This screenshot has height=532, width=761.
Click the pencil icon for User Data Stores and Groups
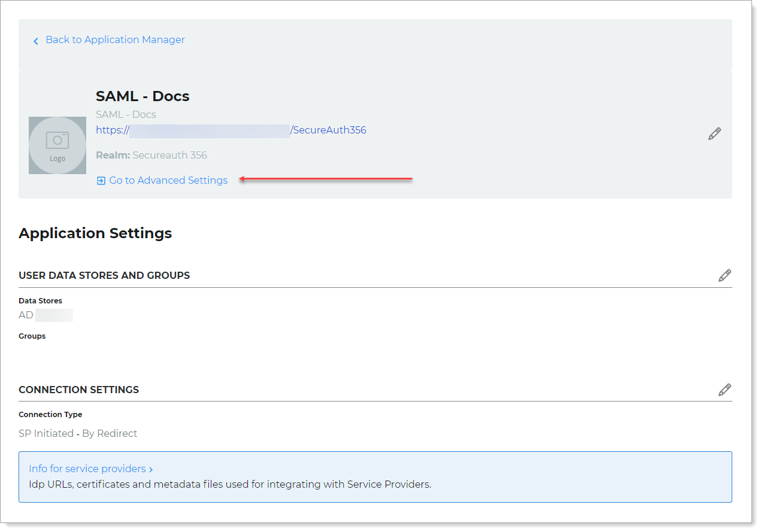tap(724, 275)
